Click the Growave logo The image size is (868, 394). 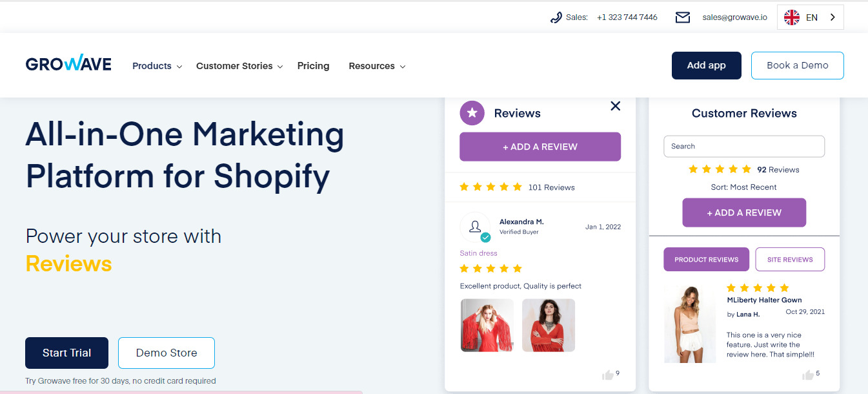tap(68, 64)
